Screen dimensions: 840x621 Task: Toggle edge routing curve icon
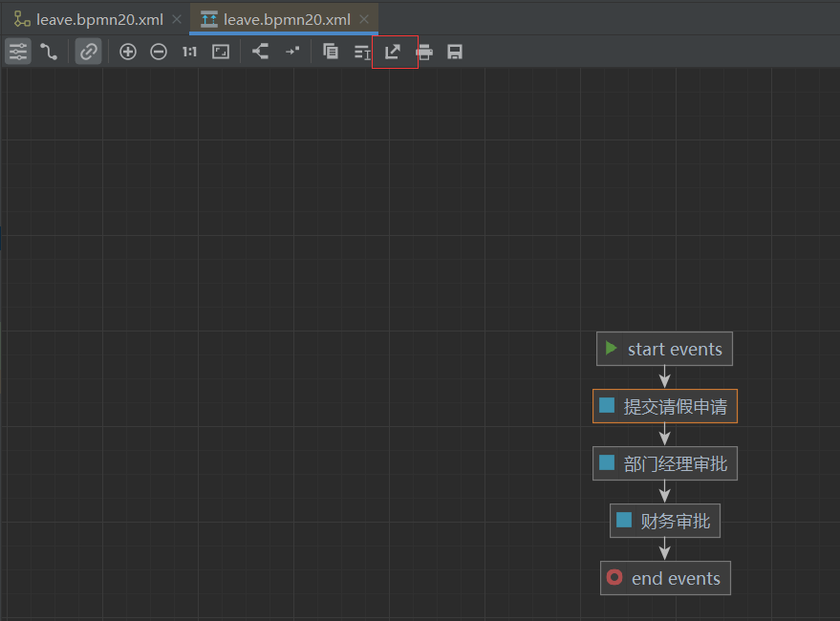pyautogui.click(x=49, y=52)
